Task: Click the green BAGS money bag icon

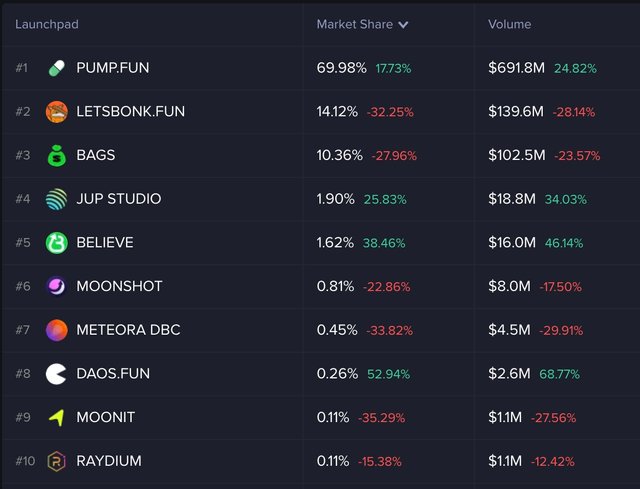Action: coord(57,155)
